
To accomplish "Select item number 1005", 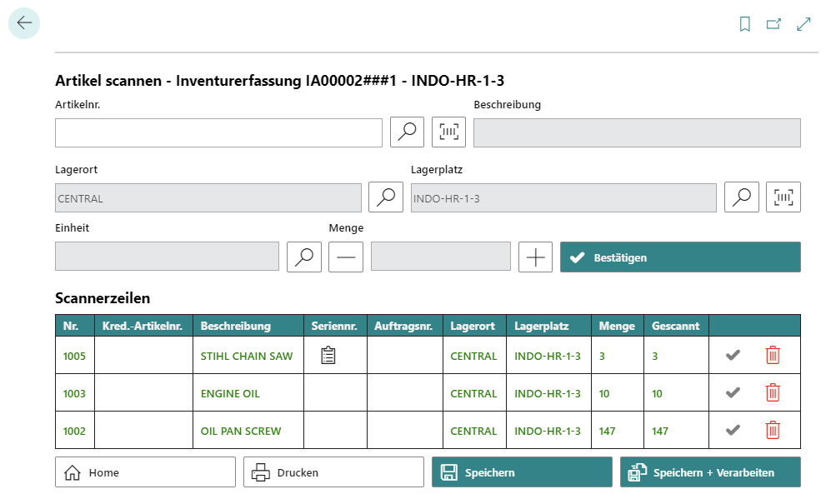I will (74, 356).
